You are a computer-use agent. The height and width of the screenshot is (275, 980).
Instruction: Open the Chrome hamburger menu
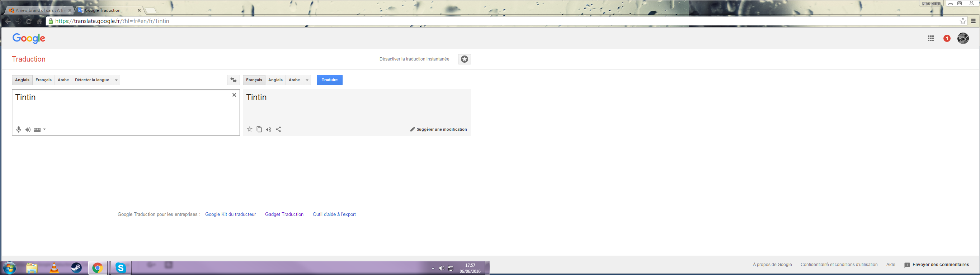click(974, 21)
